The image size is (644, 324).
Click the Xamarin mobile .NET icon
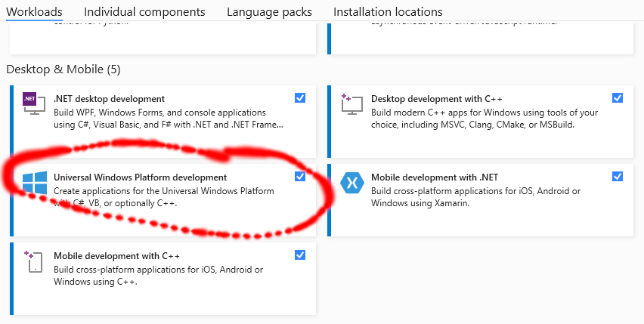[352, 183]
